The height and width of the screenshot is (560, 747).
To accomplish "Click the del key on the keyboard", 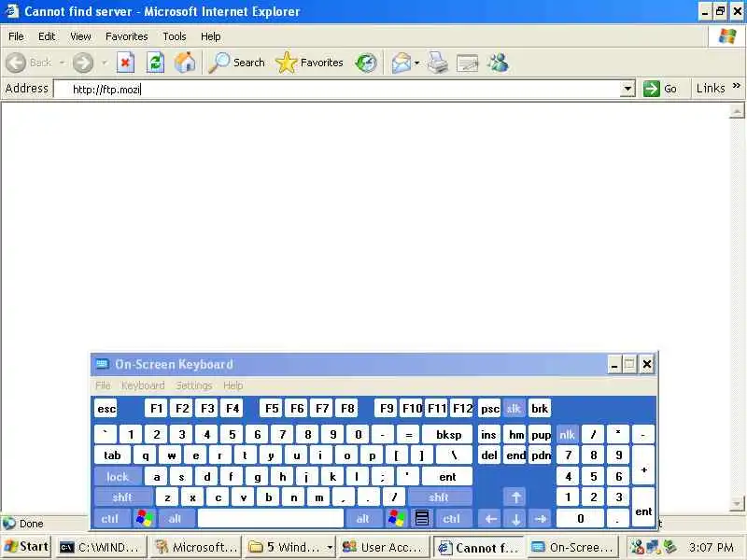I will point(488,455).
